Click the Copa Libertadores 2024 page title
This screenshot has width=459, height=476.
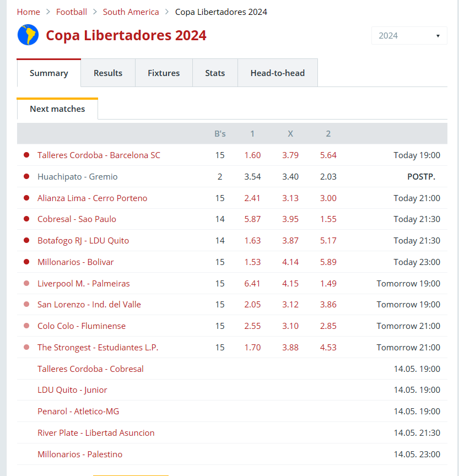coord(126,35)
